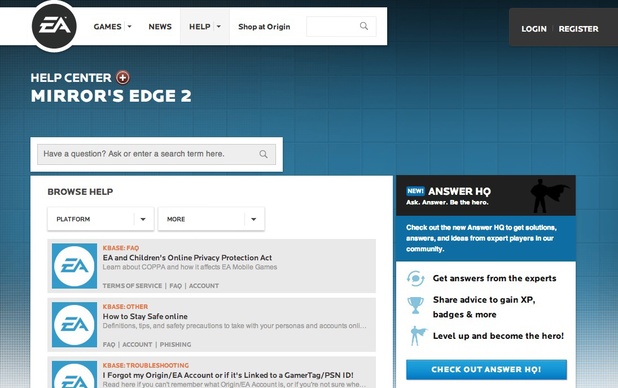Click the magnifier icon in the top search box
Viewport: 618px width, 388px height.
coord(364,26)
